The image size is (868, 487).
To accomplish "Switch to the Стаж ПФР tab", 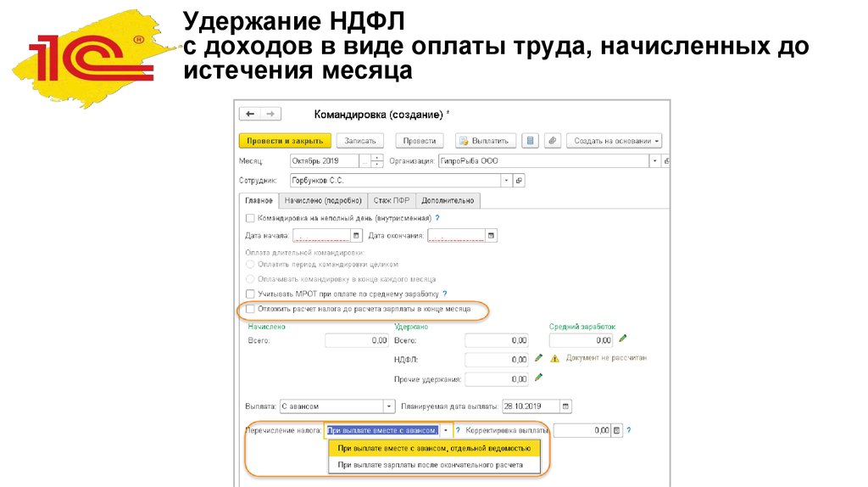I will [392, 200].
